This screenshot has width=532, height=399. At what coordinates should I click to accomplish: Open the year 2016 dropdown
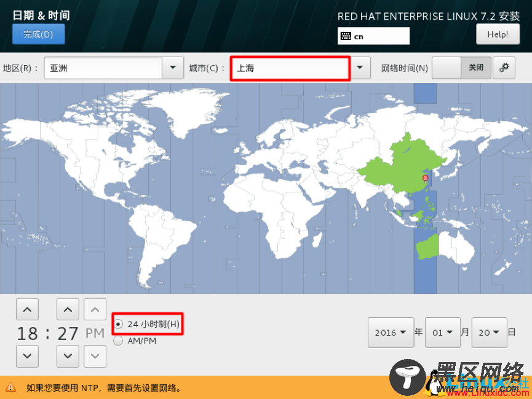click(391, 333)
